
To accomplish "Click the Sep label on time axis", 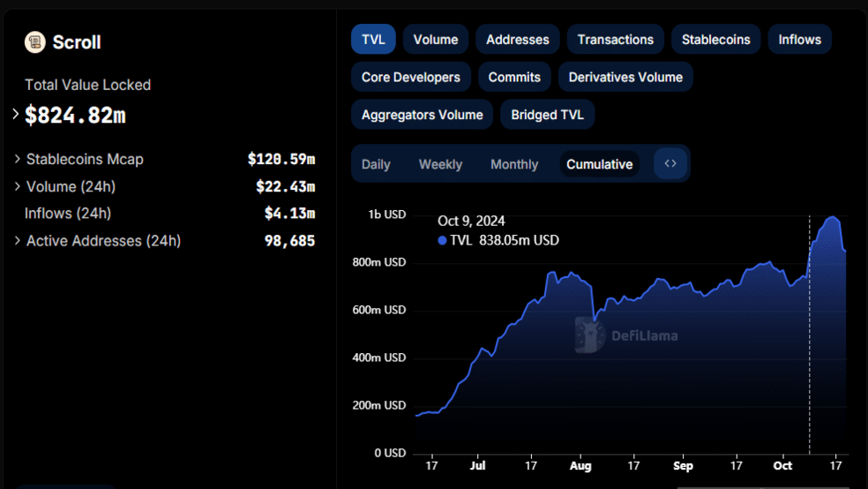I will [683, 466].
